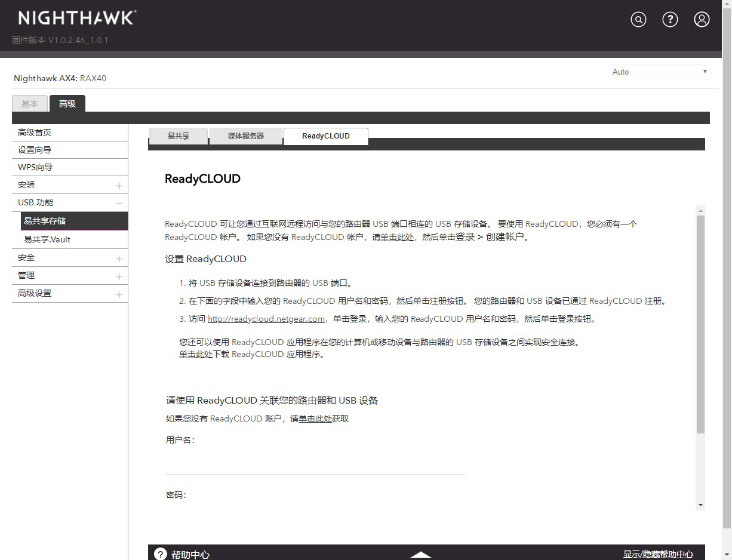
Task: Click 单击此处 link to create account
Action: tap(397, 237)
